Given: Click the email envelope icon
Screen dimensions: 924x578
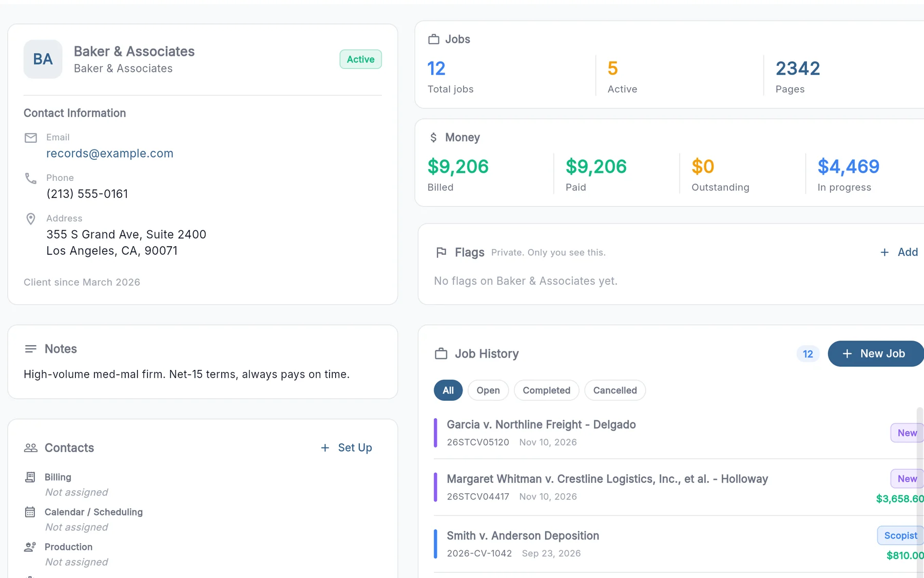Looking at the screenshot, I should pyautogui.click(x=31, y=138).
